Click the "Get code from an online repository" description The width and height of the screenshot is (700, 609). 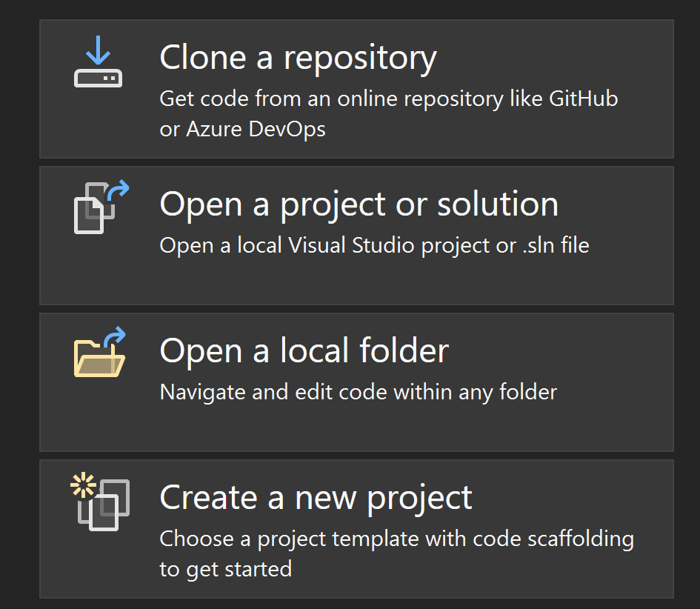point(389,99)
